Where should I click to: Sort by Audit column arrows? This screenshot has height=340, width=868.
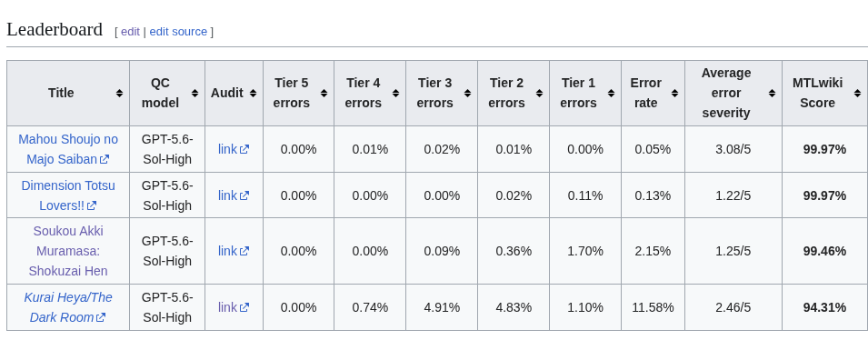pyautogui.click(x=253, y=93)
